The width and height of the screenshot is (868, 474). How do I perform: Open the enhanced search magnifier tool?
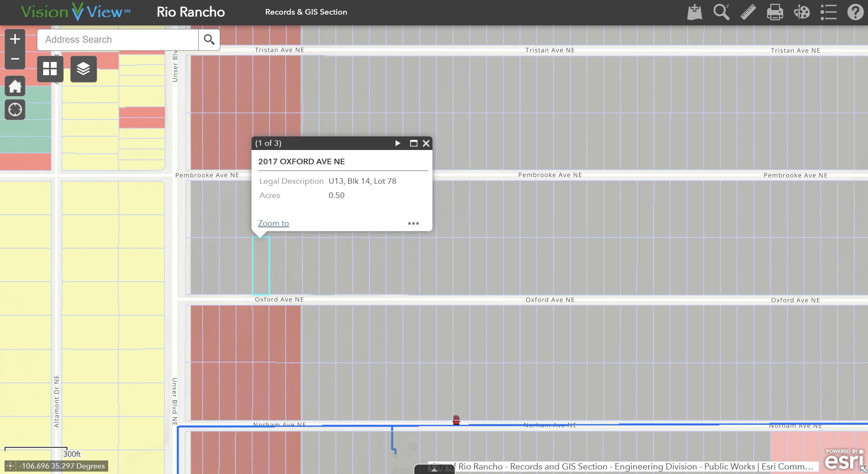721,12
